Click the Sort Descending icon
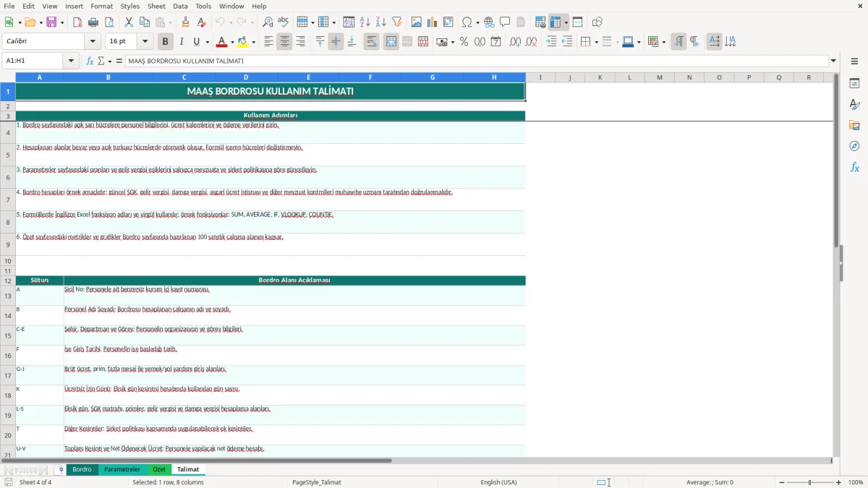 click(380, 22)
